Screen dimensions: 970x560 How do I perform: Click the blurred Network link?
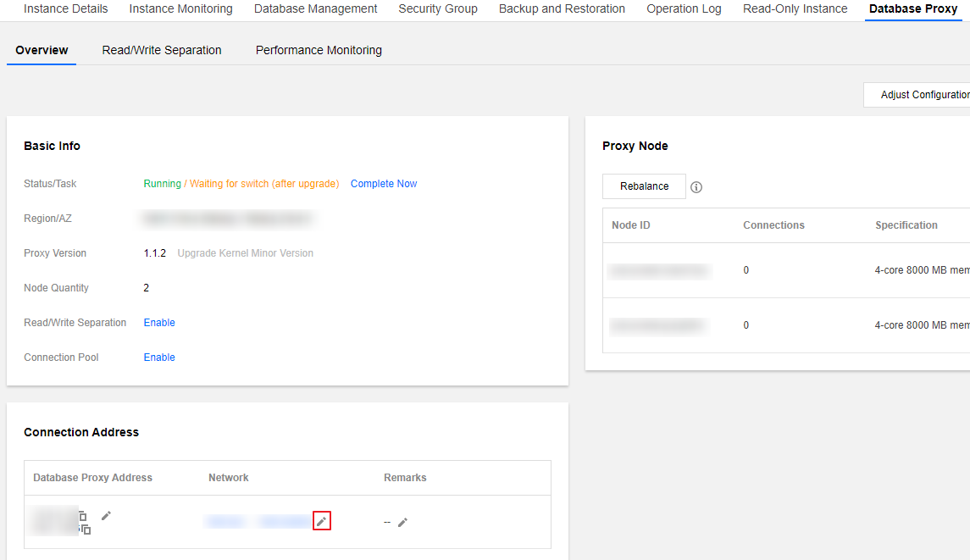coord(258,522)
